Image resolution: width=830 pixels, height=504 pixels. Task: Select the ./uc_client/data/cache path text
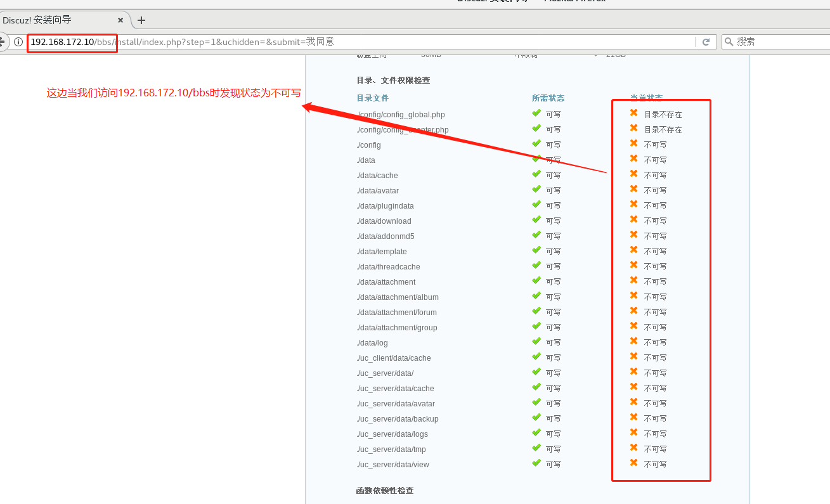[394, 358]
